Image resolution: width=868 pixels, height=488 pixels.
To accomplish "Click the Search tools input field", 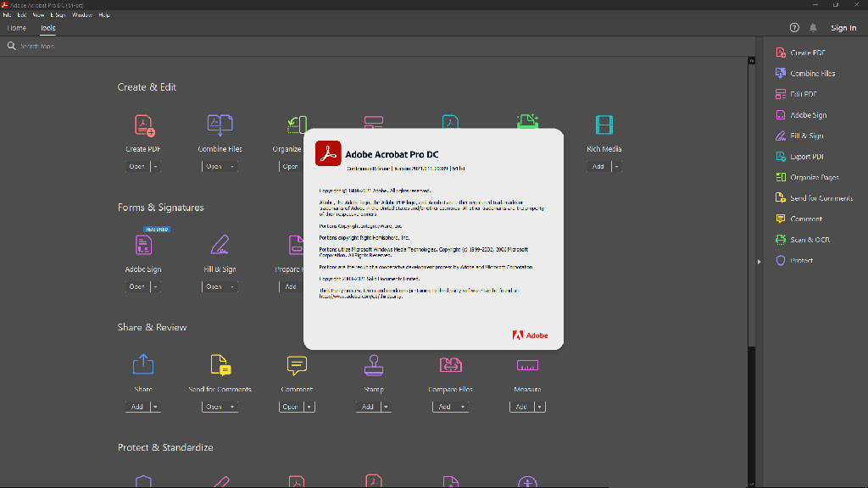I will click(376, 46).
